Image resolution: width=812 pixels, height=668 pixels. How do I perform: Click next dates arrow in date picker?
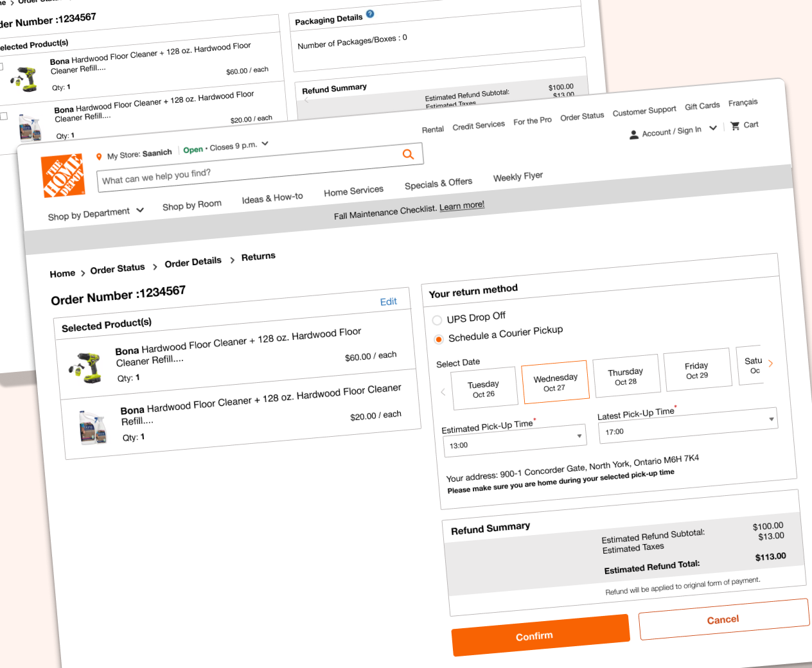[771, 364]
